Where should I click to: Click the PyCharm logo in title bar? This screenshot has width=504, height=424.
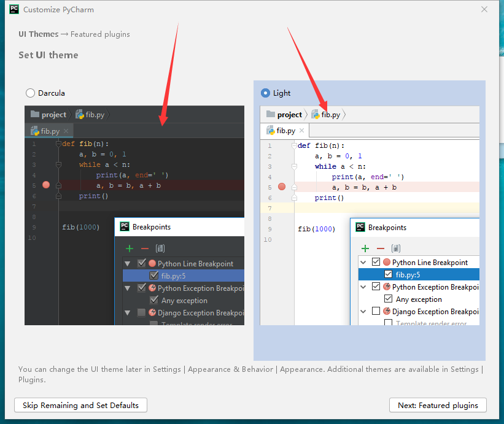[14, 9]
